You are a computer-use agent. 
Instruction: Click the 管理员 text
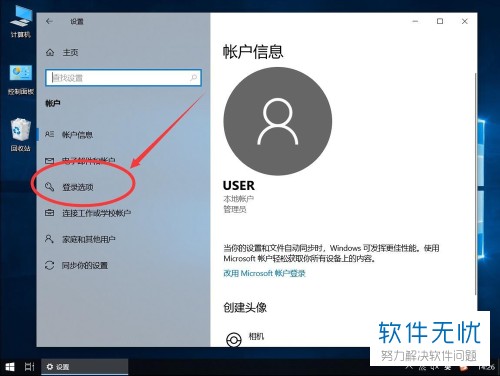coord(235,209)
